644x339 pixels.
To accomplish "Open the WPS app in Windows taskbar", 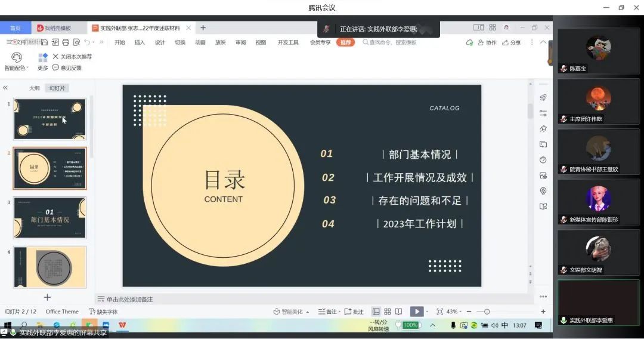I will (x=122, y=325).
